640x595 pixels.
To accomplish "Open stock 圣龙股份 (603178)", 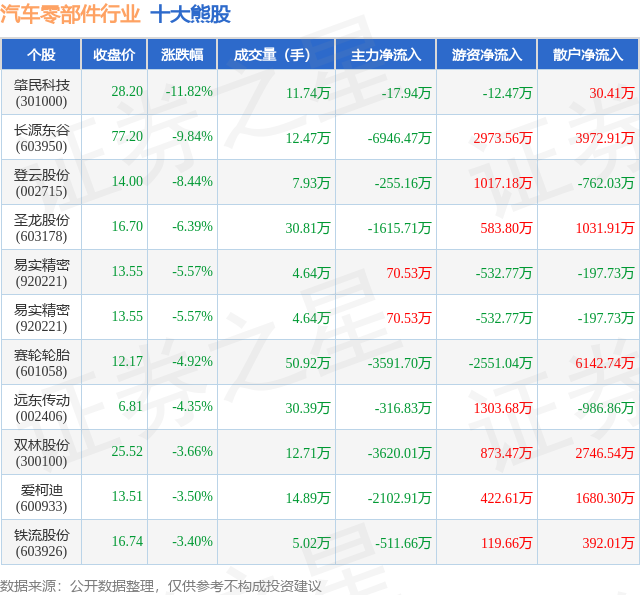I will click(x=41, y=228).
